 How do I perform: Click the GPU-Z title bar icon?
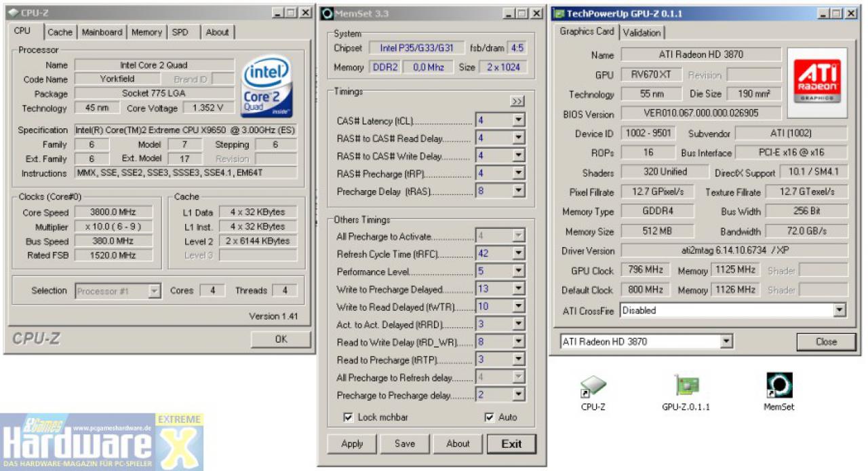(x=559, y=14)
